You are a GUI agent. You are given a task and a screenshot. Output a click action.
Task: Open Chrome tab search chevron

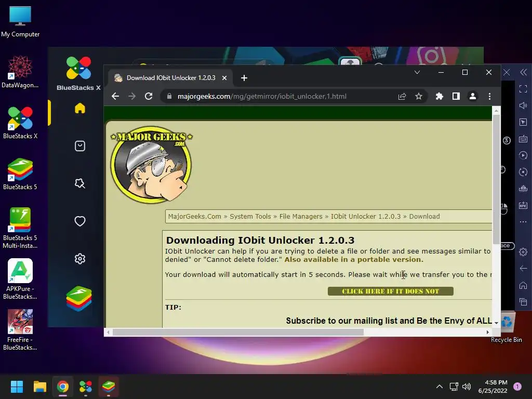417,72
